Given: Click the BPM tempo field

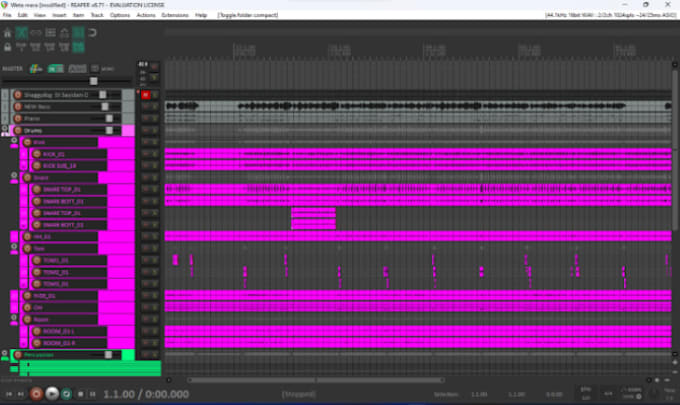Looking at the screenshot, I should (x=586, y=394).
